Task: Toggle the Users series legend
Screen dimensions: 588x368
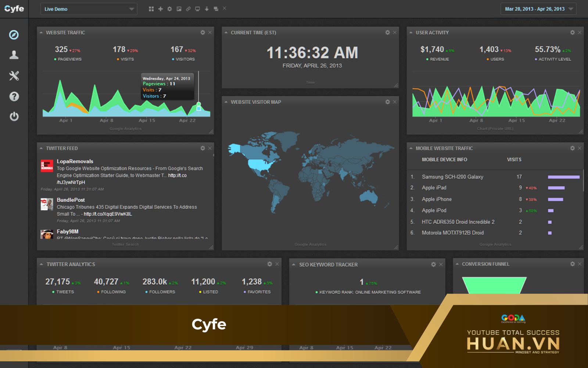Action: click(x=495, y=59)
